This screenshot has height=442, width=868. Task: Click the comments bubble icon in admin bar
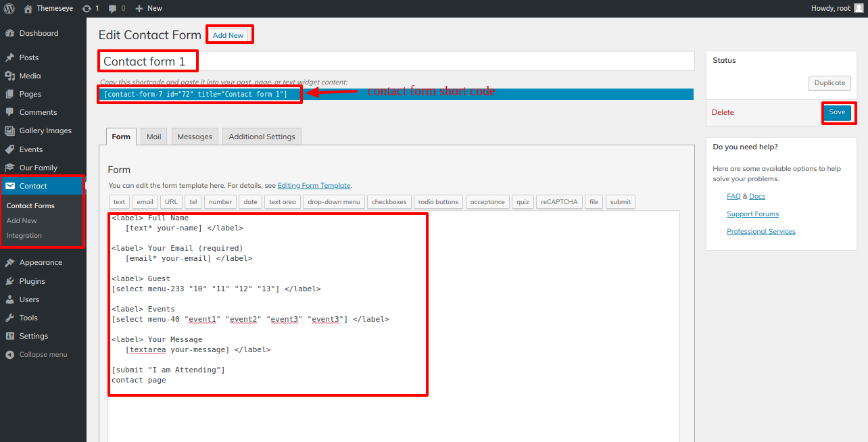(112, 8)
